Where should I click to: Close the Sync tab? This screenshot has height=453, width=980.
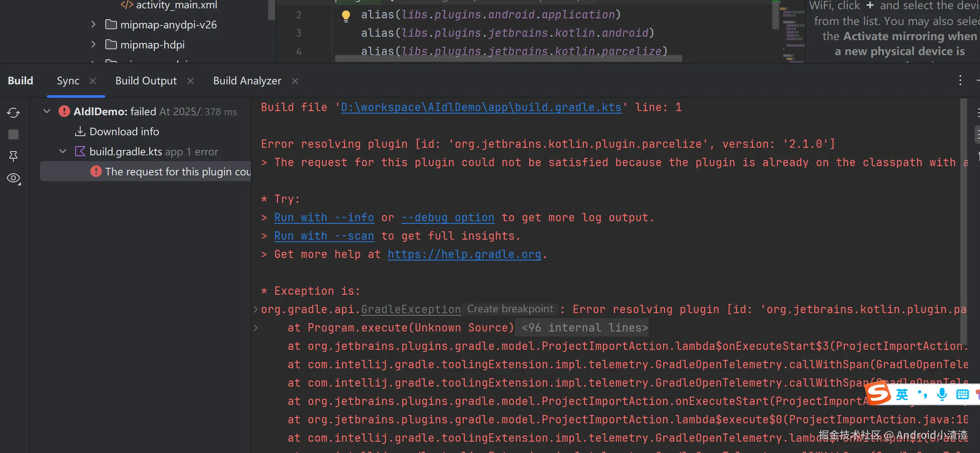pos(93,81)
